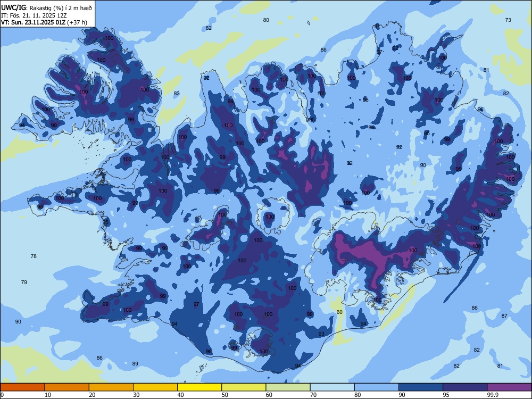Click the humidity value '93' on the map
Viewport: 532px width, 399px height.
tap(321, 334)
